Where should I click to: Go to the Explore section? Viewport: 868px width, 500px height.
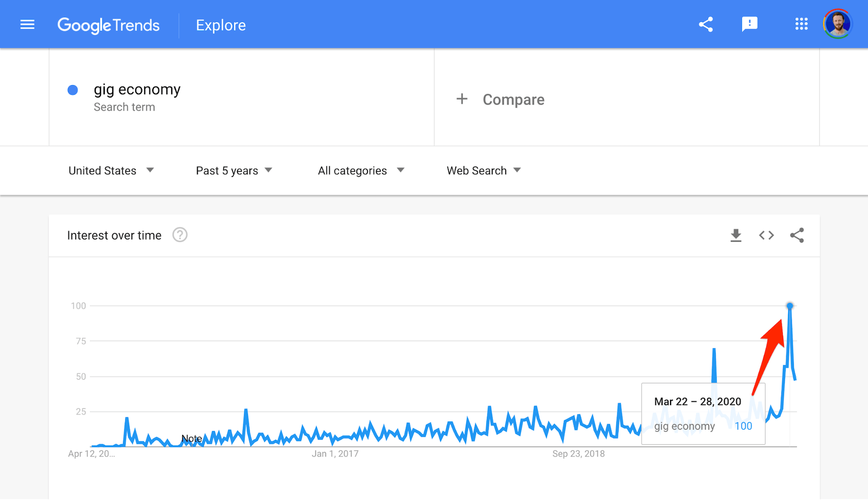click(221, 25)
